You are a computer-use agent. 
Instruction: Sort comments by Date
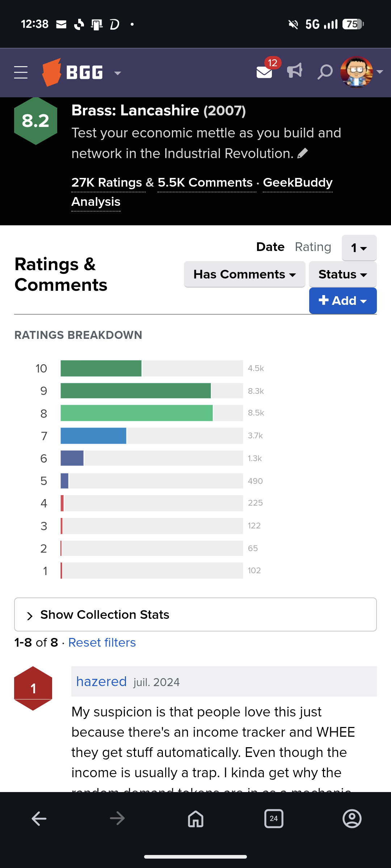pos(270,247)
